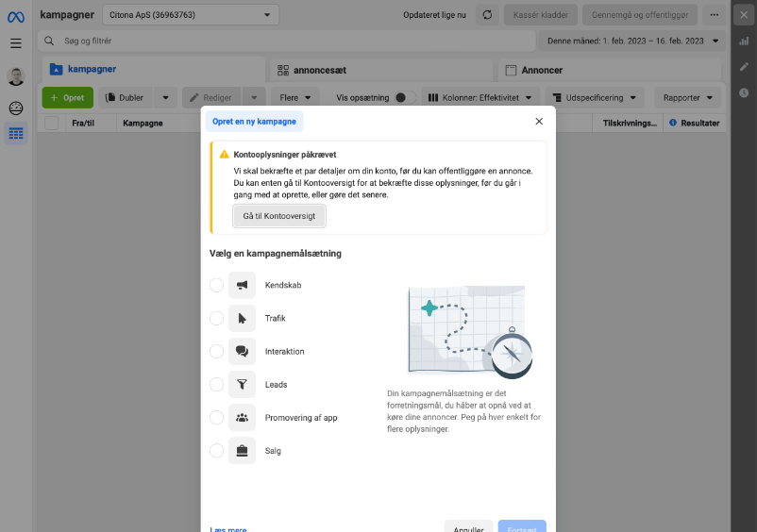
Task: Open the Citona ApS account dropdown
Action: click(190, 15)
